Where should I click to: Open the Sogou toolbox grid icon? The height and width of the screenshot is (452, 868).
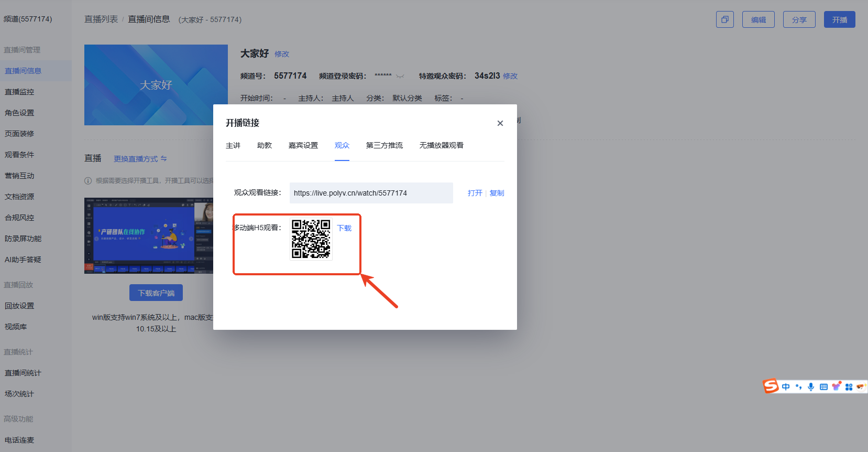tap(849, 387)
